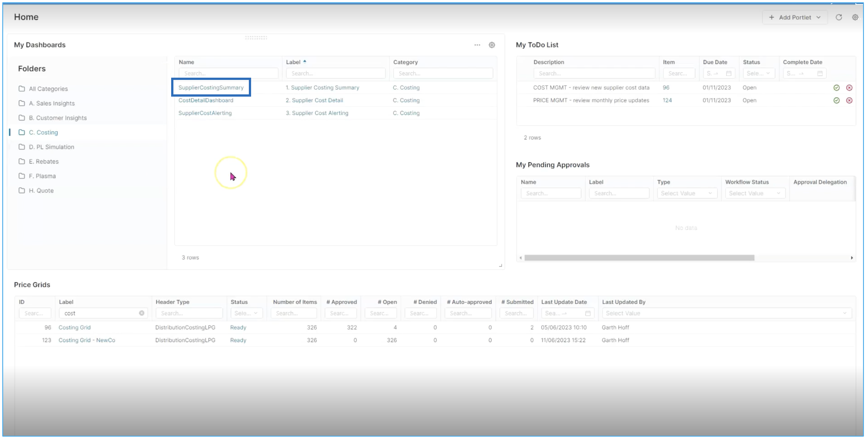Mark PRICE MGMT task complete with green check
This screenshot has height=438, width=868.
836,100
